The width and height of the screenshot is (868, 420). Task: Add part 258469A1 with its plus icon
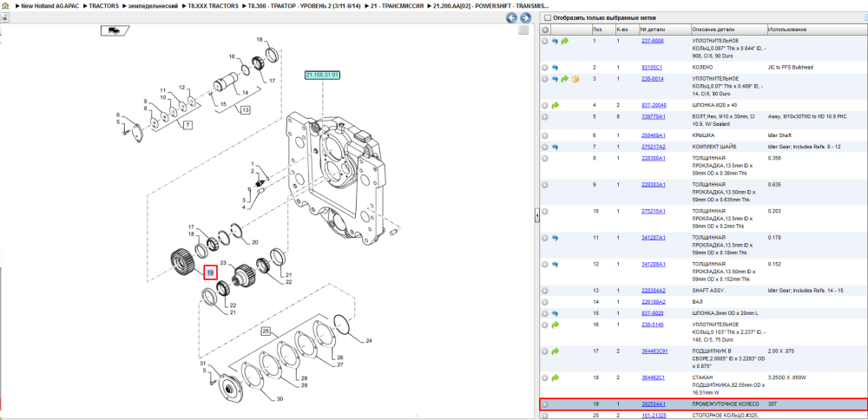545,135
